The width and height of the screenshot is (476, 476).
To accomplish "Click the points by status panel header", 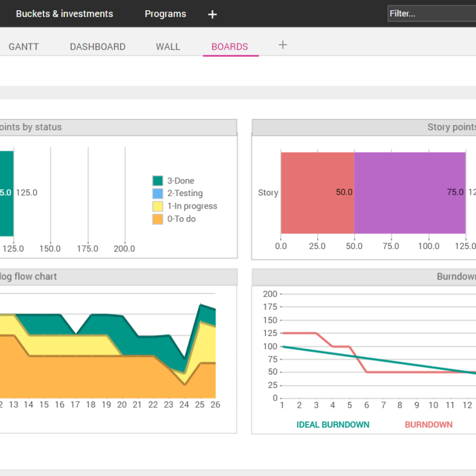I will (118, 127).
